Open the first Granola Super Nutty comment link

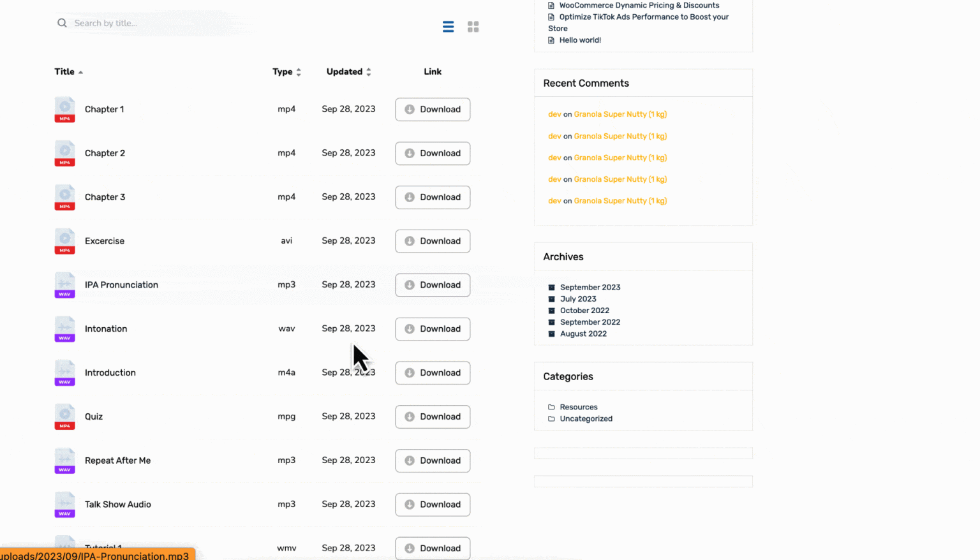click(620, 114)
